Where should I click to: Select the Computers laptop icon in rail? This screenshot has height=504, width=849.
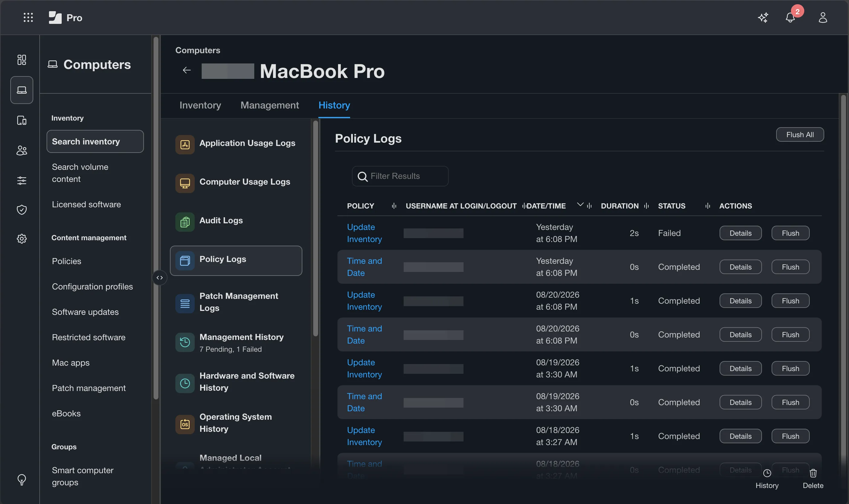tap(22, 90)
